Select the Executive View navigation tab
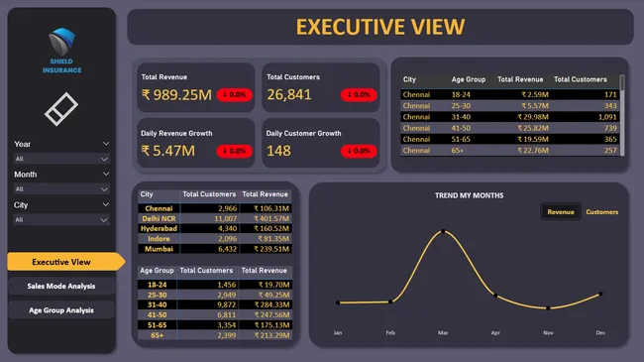This screenshot has height=362, width=644. pos(65,262)
